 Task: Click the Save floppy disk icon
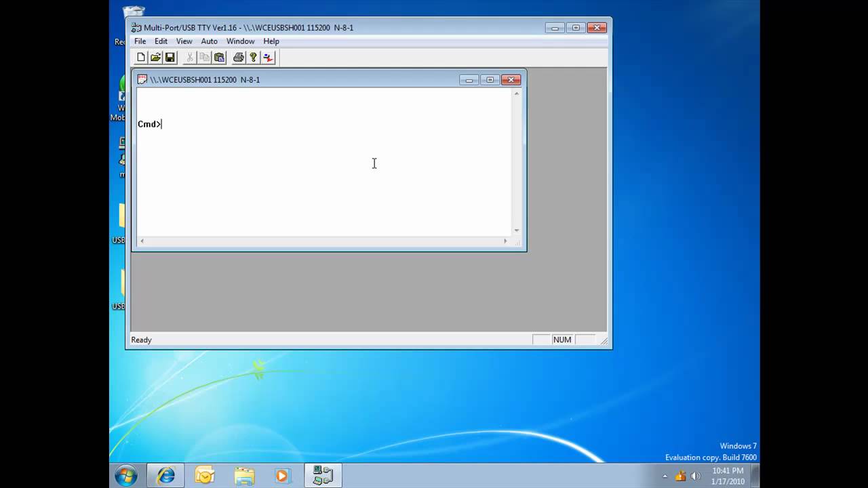point(170,58)
